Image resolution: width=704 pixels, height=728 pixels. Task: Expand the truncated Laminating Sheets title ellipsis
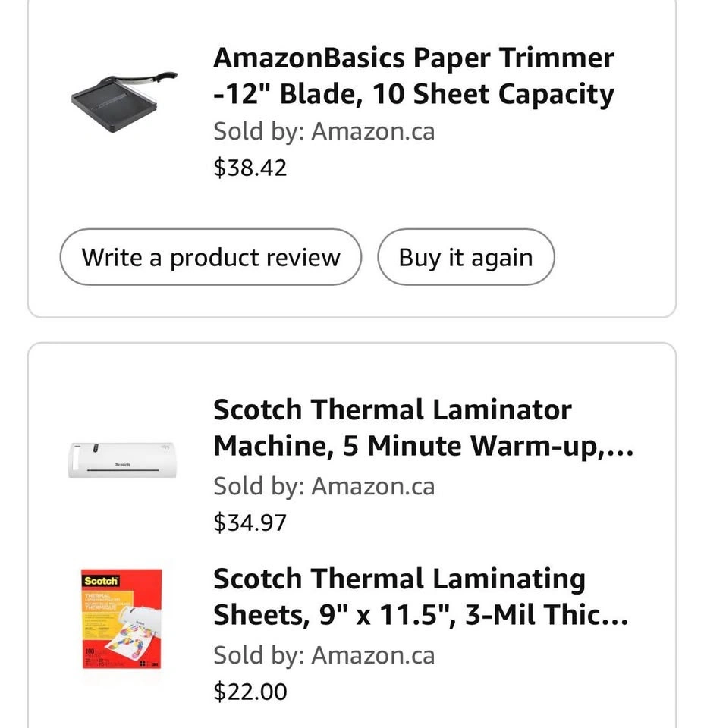(x=616, y=617)
